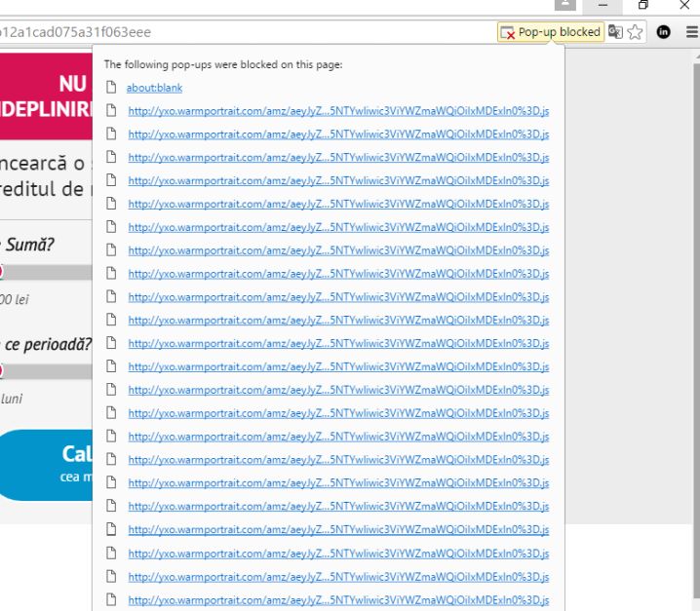Close the Chrome window
The height and width of the screenshot is (611, 700).
(x=684, y=5)
